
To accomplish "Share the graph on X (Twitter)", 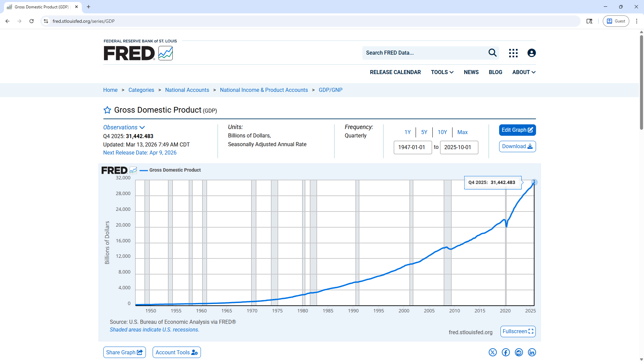I will point(492,352).
